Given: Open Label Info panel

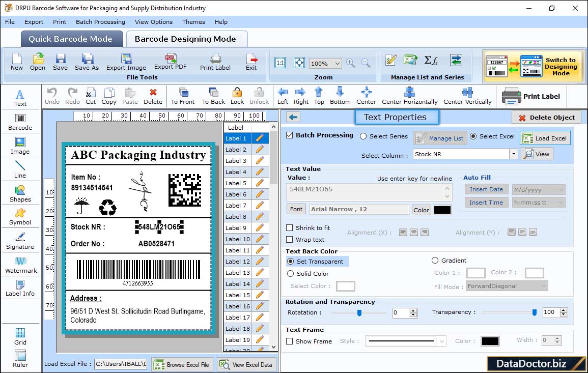Looking at the screenshot, I should click(20, 289).
